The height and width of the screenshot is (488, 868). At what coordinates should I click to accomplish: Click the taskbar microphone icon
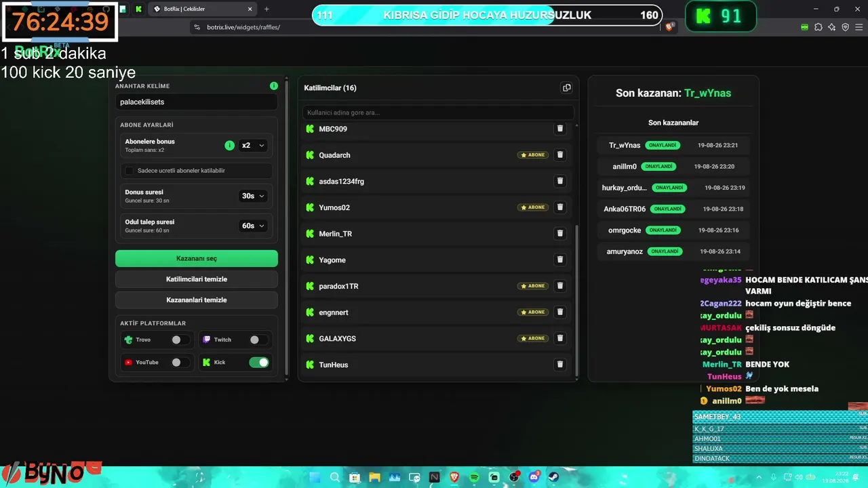(x=774, y=477)
